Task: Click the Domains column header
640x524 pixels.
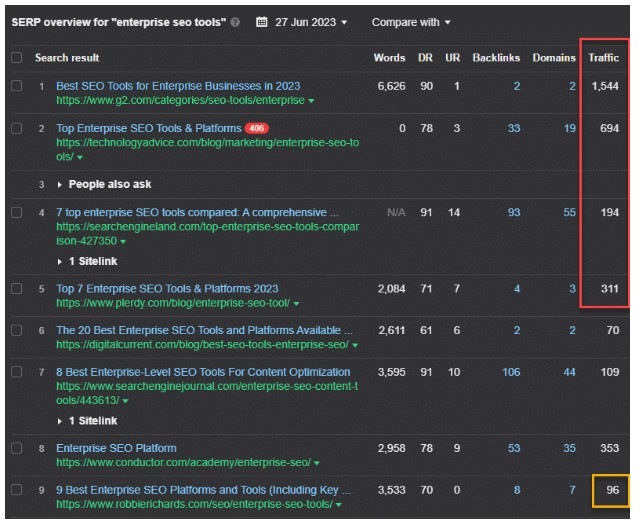Action: (554, 58)
